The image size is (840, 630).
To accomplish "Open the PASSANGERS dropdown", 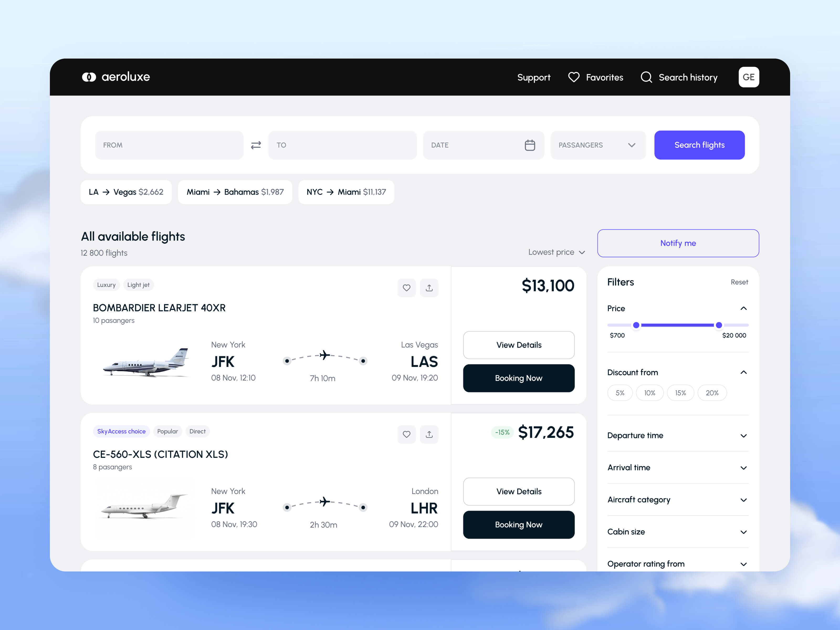I will (598, 145).
